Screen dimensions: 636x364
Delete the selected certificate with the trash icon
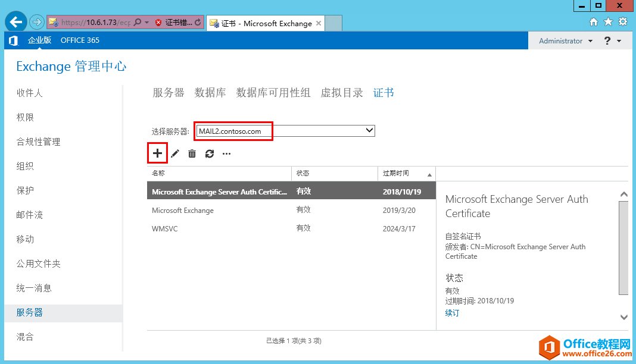pos(191,153)
